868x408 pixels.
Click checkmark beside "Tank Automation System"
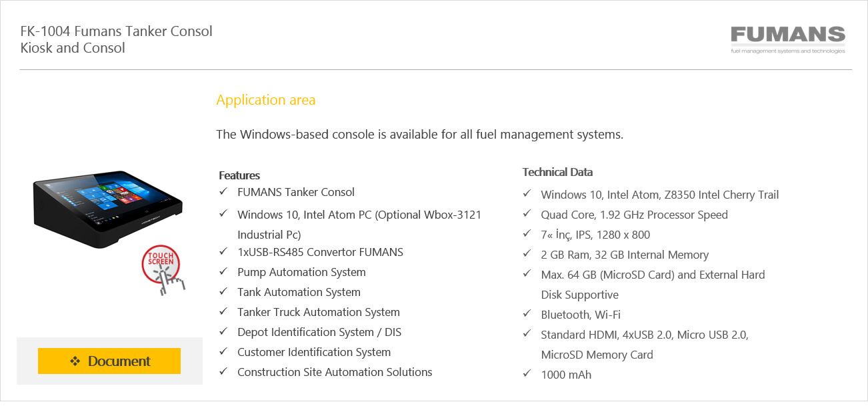[223, 292]
